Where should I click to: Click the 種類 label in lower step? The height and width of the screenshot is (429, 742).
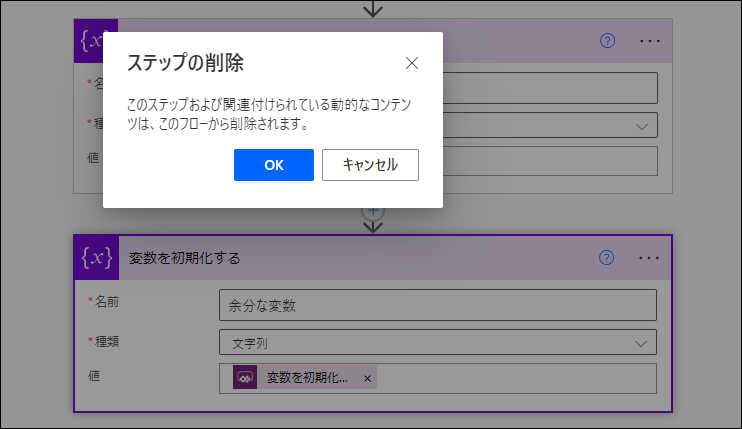106,341
